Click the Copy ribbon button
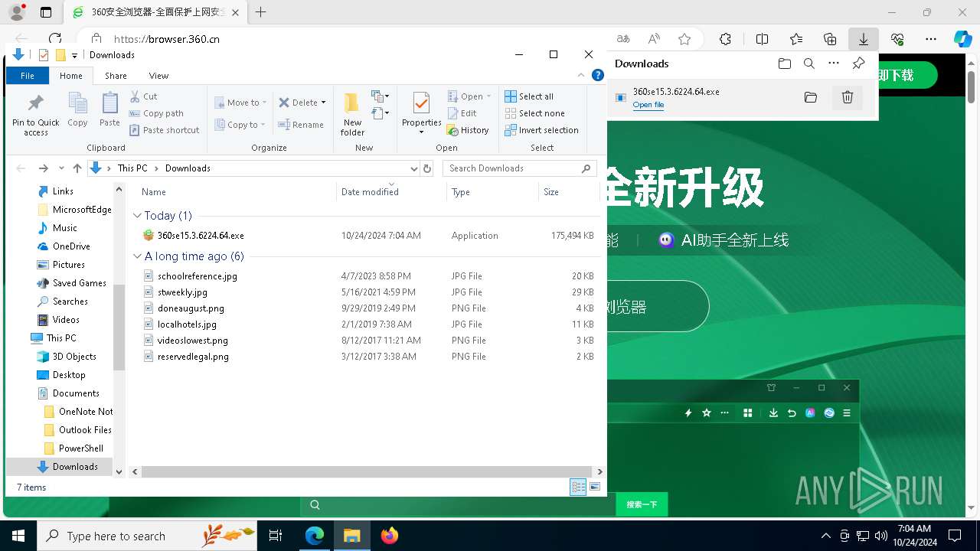This screenshot has height=551, width=980. (x=77, y=109)
